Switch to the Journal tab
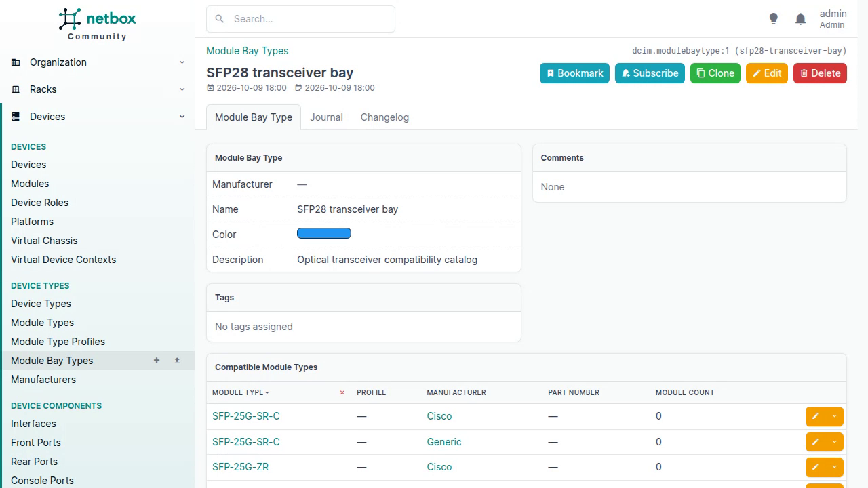This screenshot has height=488, width=868. coord(326,117)
